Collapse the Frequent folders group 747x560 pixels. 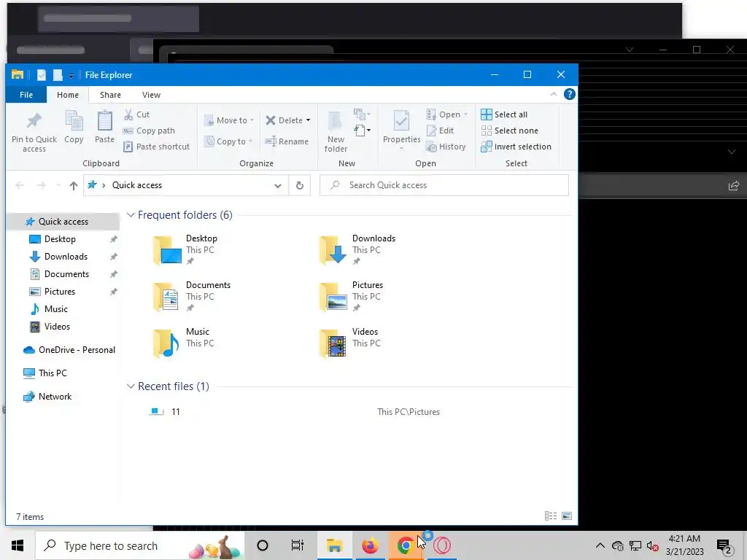131,215
